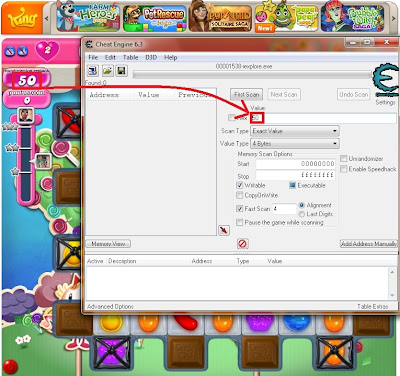Open the D3D menu
400x376 pixels.
click(151, 57)
